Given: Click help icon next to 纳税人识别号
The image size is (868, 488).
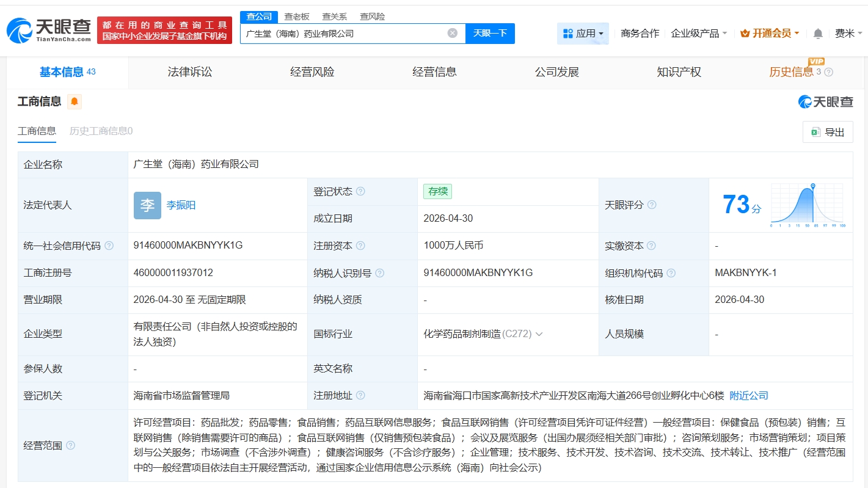Looking at the screenshot, I should pyautogui.click(x=380, y=273).
